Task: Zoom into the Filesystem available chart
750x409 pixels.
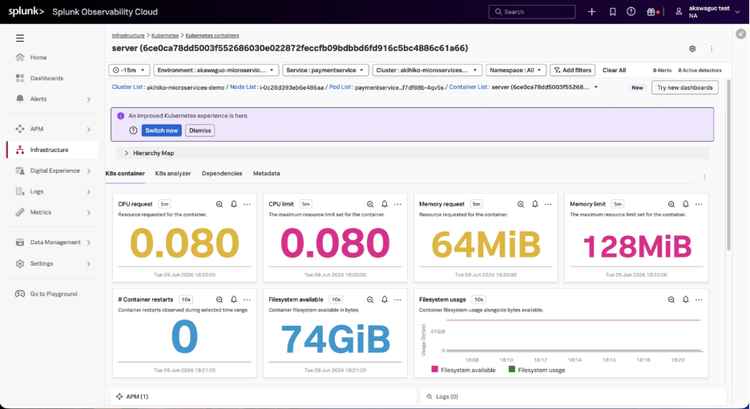Action: click(x=370, y=299)
